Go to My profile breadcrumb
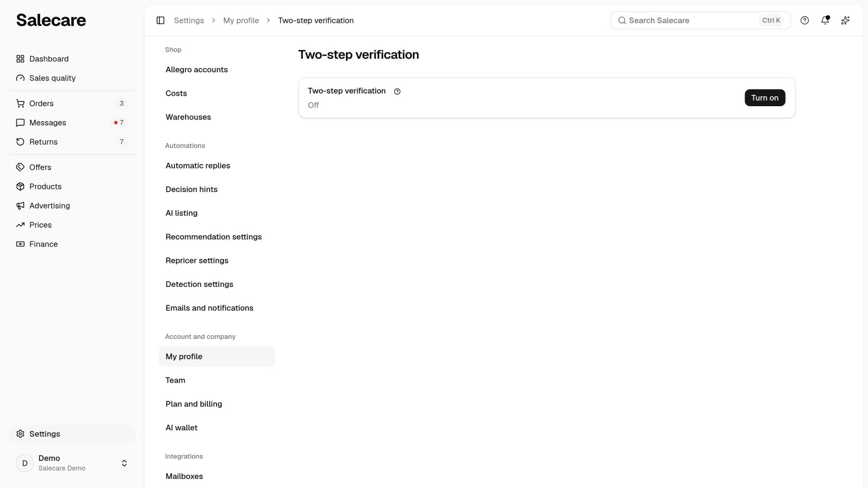 click(x=241, y=20)
